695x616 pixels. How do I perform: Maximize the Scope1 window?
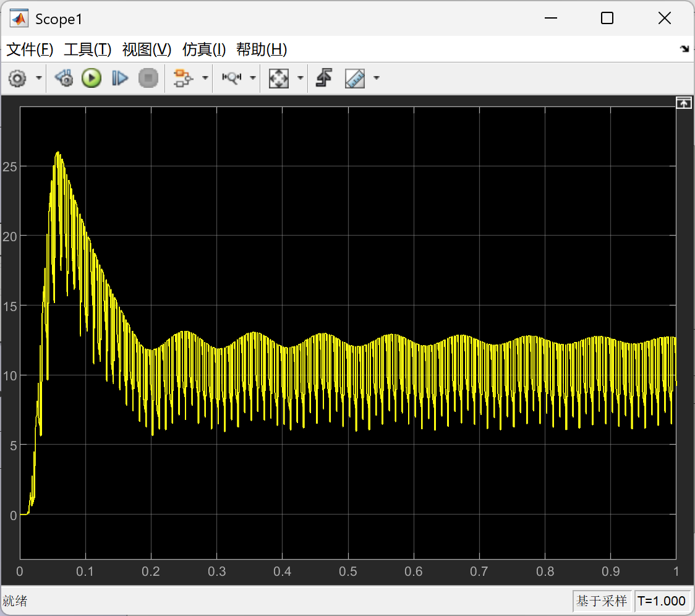pos(607,18)
